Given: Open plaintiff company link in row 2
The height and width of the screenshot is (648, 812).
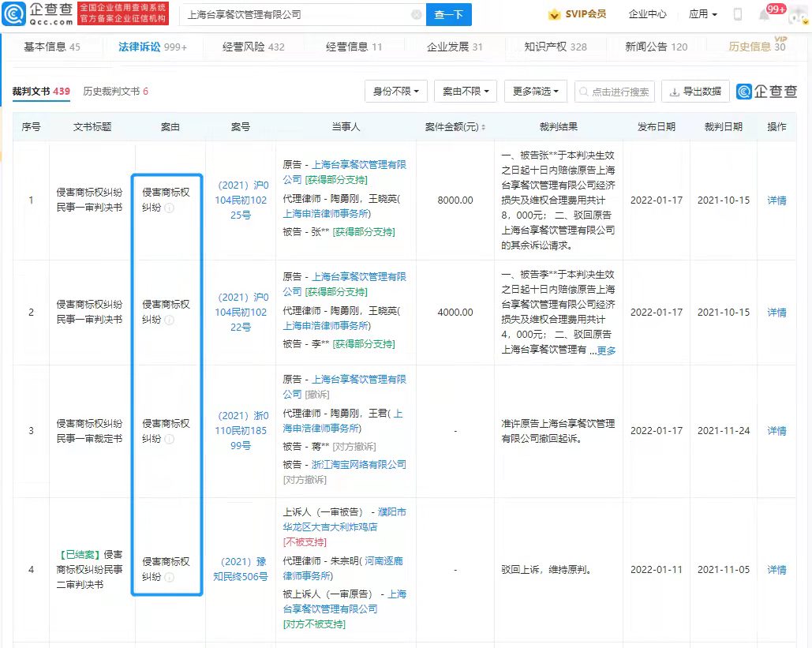Looking at the screenshot, I should [x=344, y=284].
